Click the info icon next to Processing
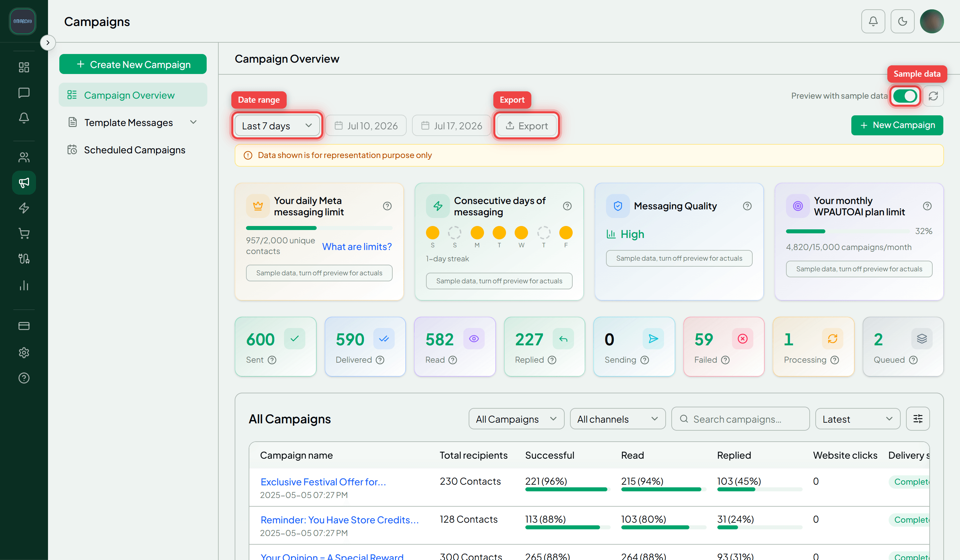Screen dimensions: 960x560 pos(834,360)
